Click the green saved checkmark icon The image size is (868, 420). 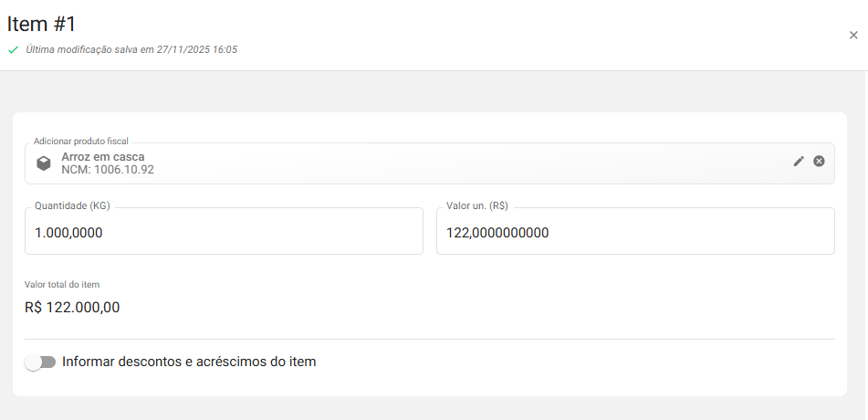(x=13, y=50)
